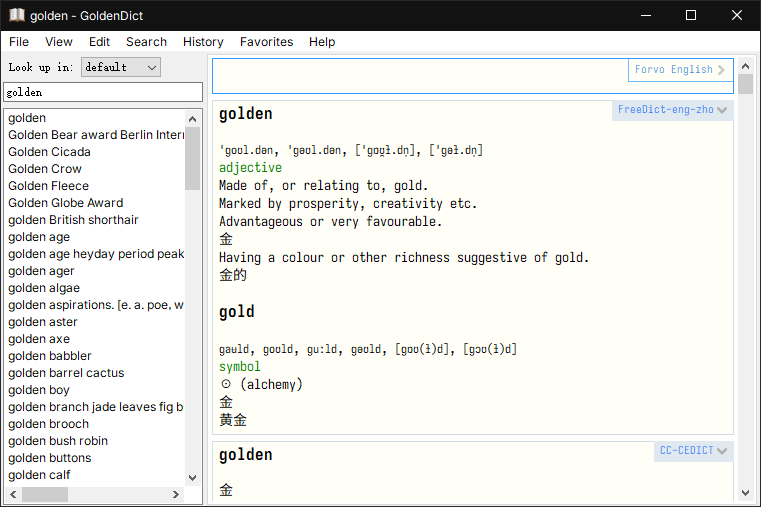Select 'Golden Fleece' in the word list
The image size is (761, 507).
click(48, 186)
